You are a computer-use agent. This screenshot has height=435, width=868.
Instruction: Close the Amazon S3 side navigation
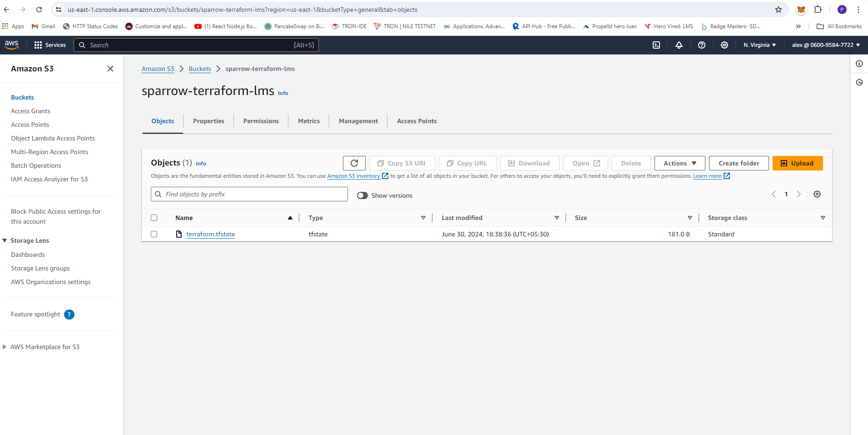click(110, 69)
